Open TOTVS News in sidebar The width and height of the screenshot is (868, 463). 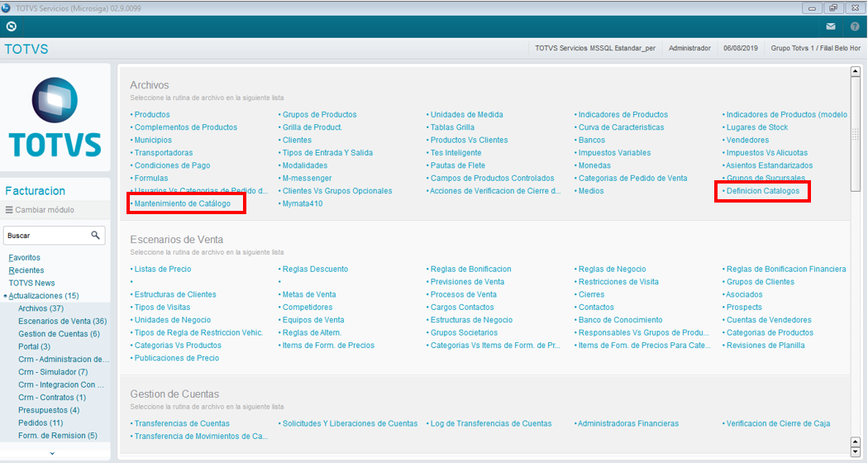point(31,283)
